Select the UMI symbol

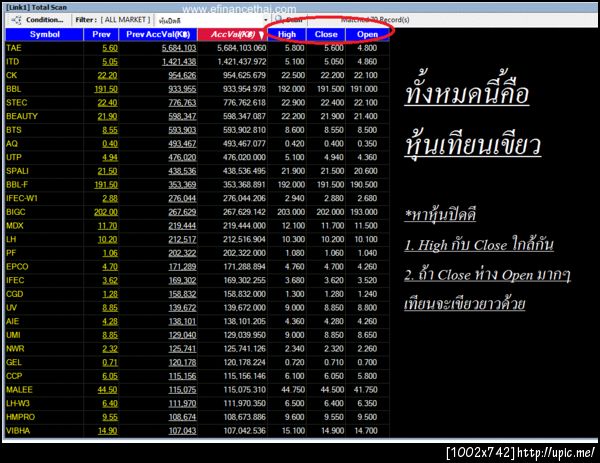tap(13, 335)
